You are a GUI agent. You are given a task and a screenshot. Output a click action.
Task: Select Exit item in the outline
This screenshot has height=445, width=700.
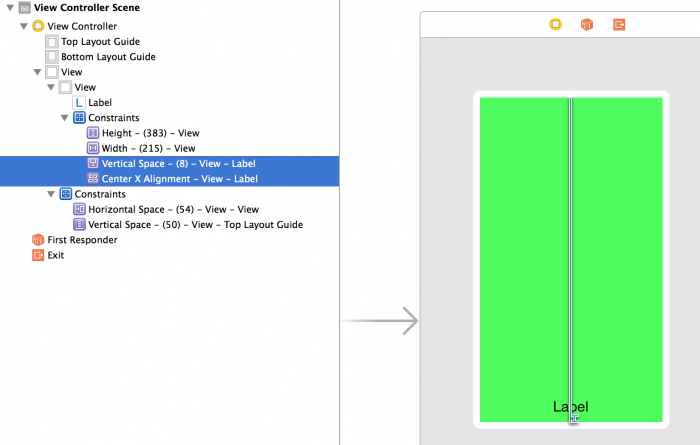(x=56, y=255)
